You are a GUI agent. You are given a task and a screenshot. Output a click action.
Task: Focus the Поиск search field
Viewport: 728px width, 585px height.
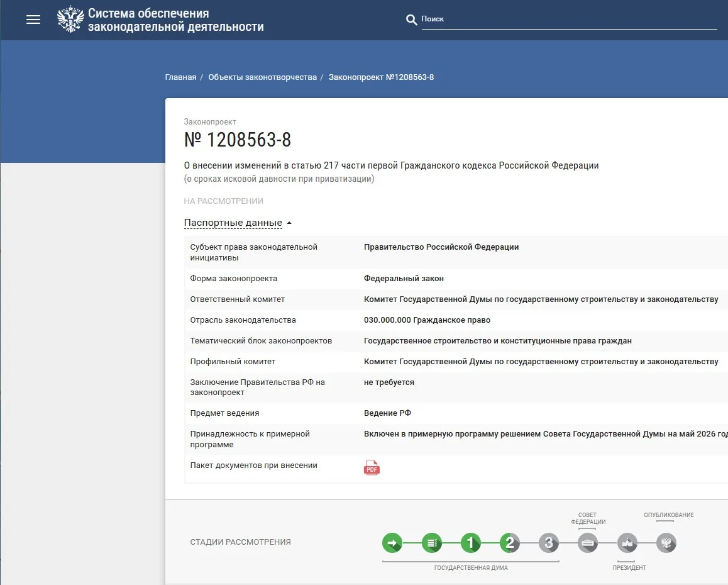click(x=569, y=19)
